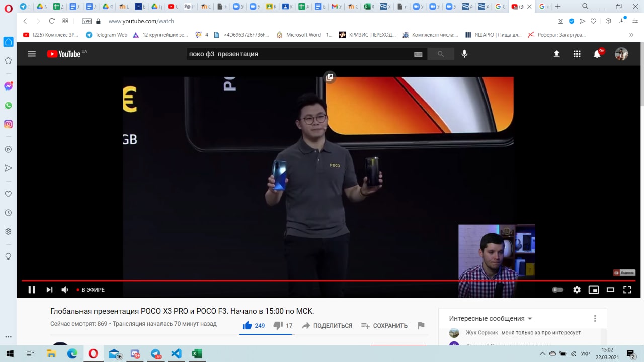This screenshot has width=644, height=362.
Task: Go back in Opera
Action: point(25,21)
